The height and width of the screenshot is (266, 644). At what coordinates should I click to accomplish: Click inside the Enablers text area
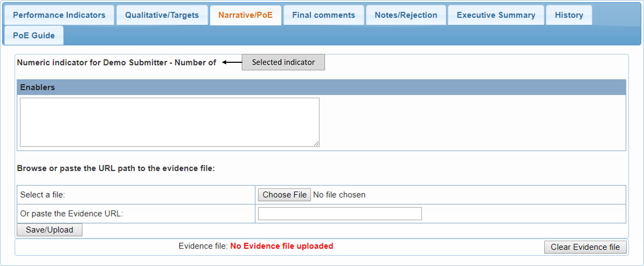click(169, 122)
